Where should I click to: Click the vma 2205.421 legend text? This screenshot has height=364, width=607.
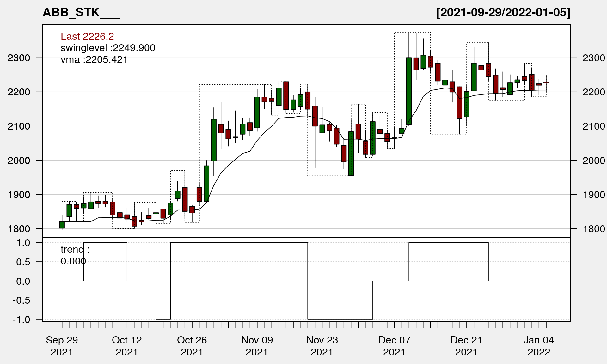pos(94,60)
